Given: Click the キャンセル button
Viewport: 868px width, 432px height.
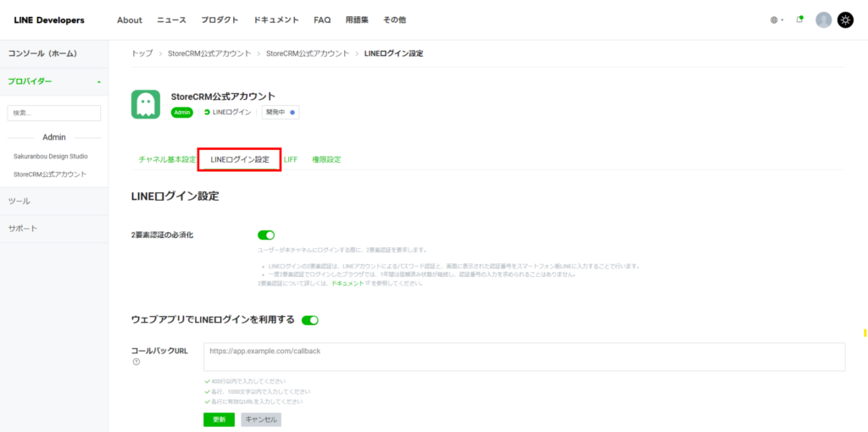Looking at the screenshot, I should [x=261, y=419].
